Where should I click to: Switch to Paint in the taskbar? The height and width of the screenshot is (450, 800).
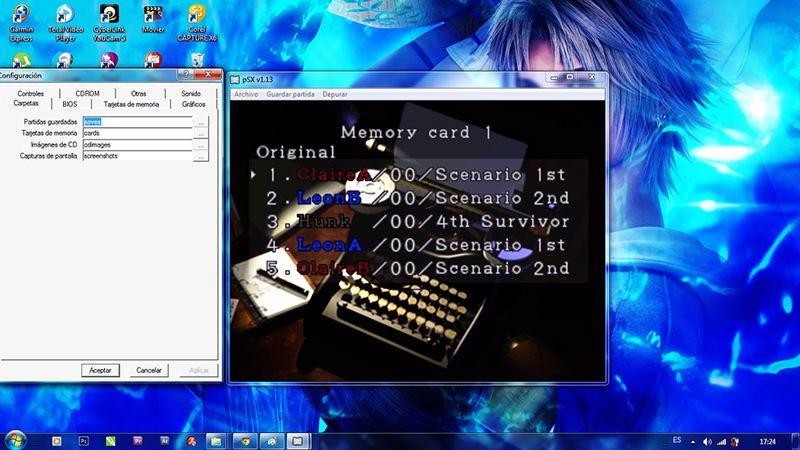click(272, 441)
